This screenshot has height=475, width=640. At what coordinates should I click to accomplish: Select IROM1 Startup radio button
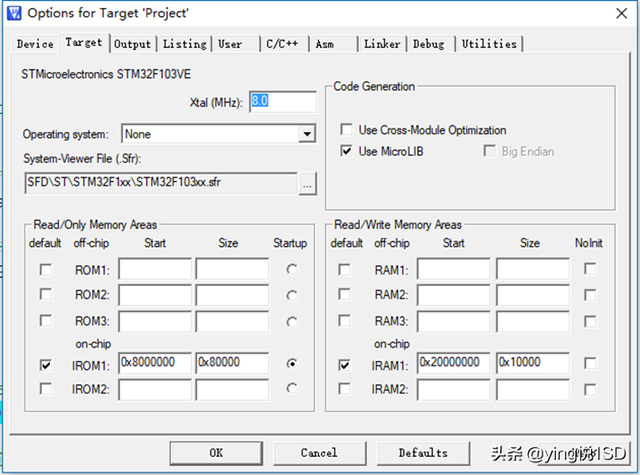292,363
